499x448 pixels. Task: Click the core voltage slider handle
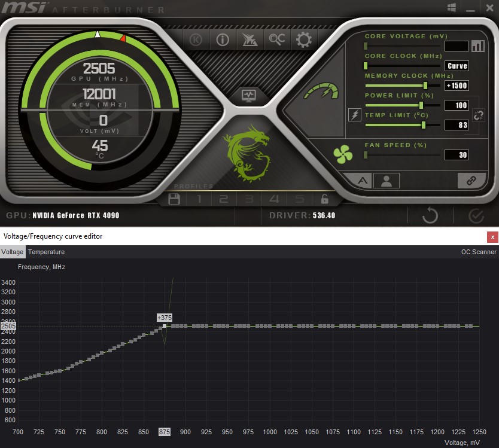366,46
